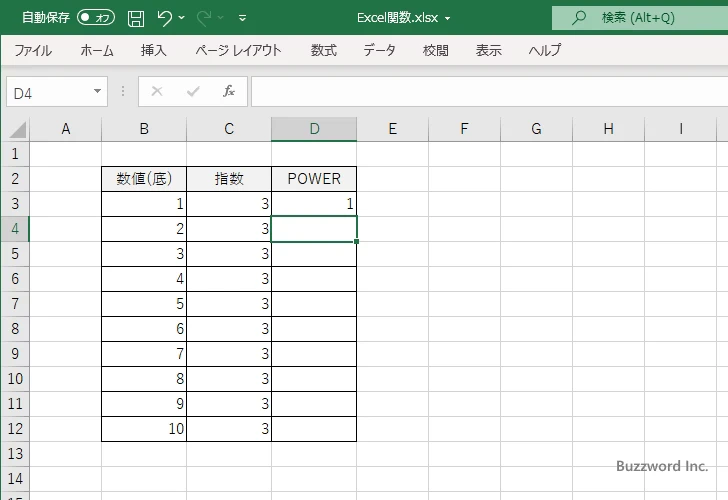Click the formula bar resize dots handle

coord(123,91)
